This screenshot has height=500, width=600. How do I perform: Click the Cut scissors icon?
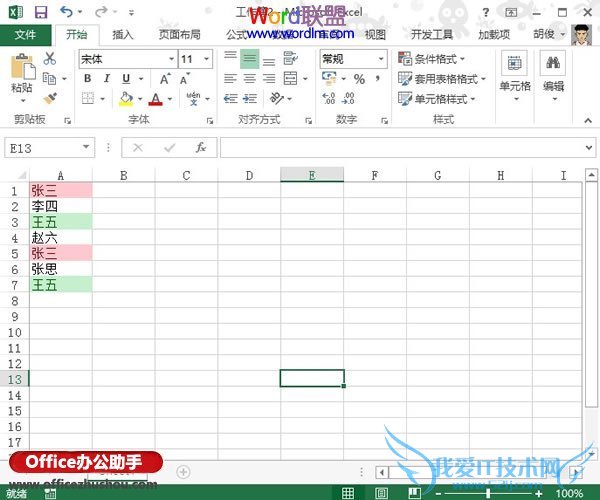point(49,59)
